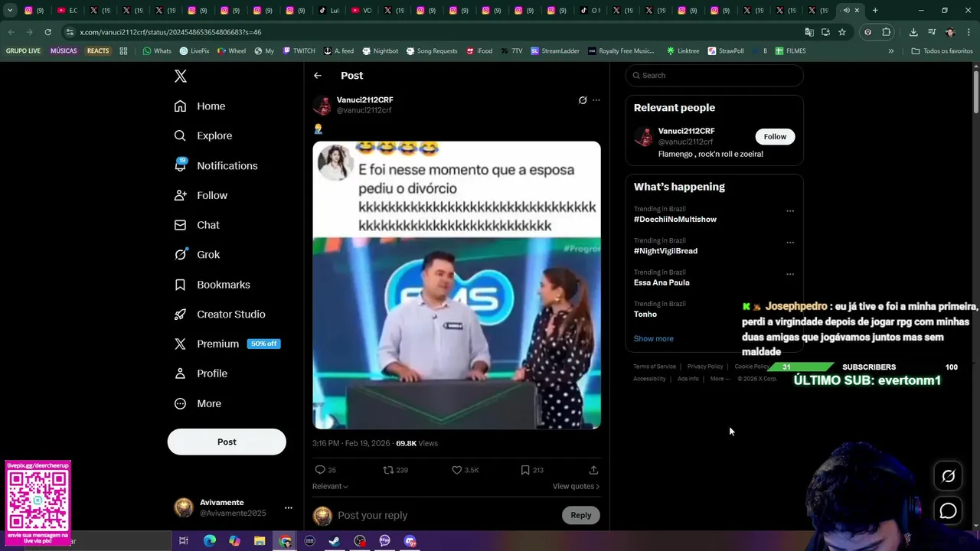Open the Nightbot bookmark
This screenshot has height=551, width=980.
pos(380,51)
